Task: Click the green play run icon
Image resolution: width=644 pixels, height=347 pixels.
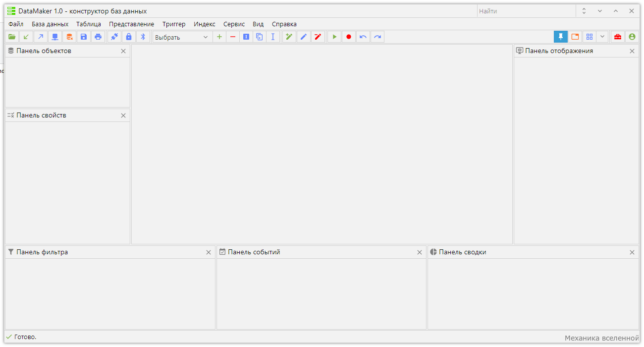Action: (x=334, y=37)
